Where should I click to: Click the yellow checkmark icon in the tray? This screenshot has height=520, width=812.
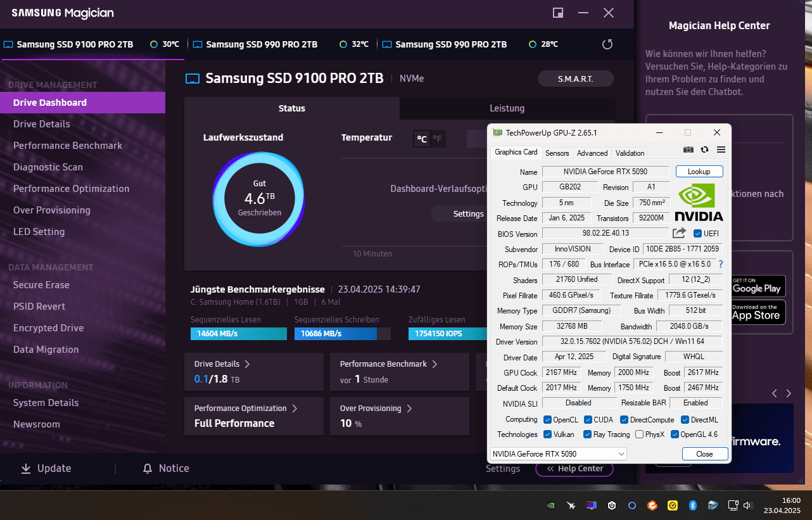(x=672, y=505)
